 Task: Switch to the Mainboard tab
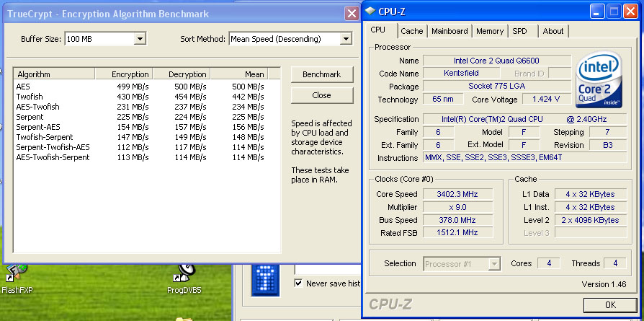(450, 31)
